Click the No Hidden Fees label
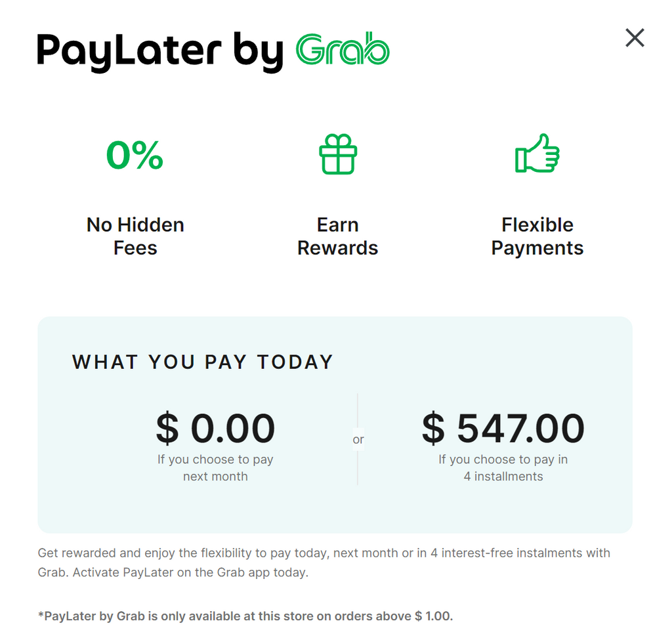This screenshot has width=672, height=644. pyautogui.click(x=135, y=236)
